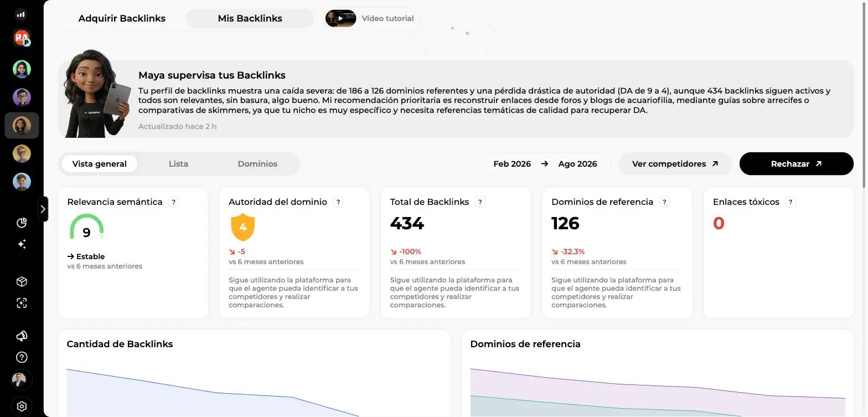Open help for Autoridad del dominio
Viewport: 868px width, 417px height.
[338, 202]
